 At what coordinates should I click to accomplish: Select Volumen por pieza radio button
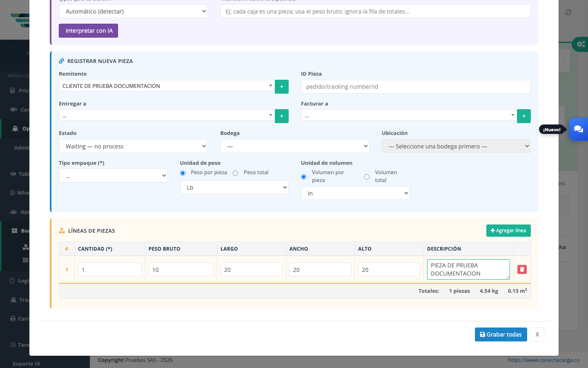(303, 177)
